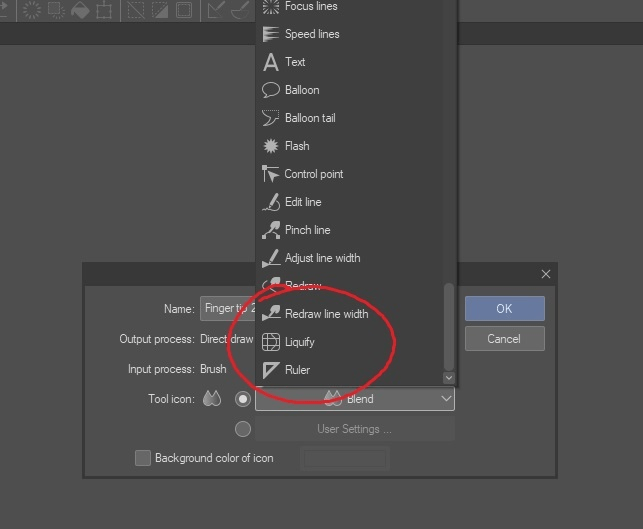
Task: Click the Name input field
Action: pos(228,308)
